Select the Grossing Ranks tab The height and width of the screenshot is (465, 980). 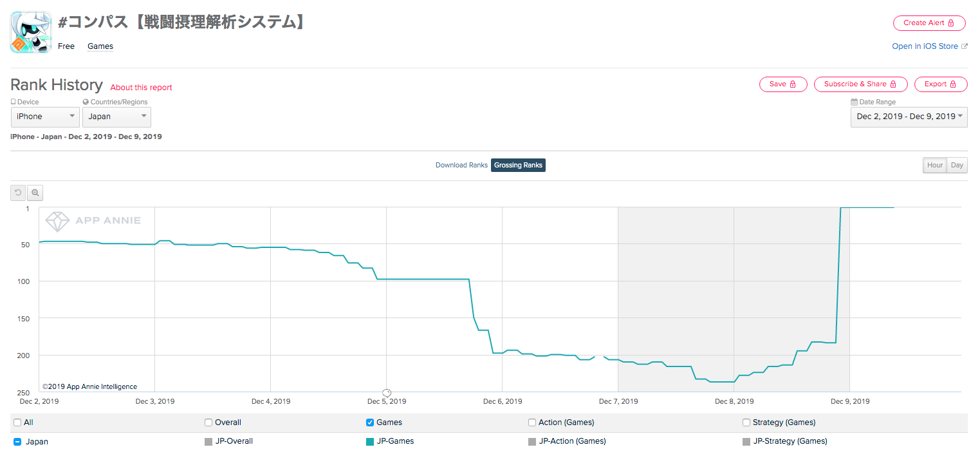coord(518,166)
